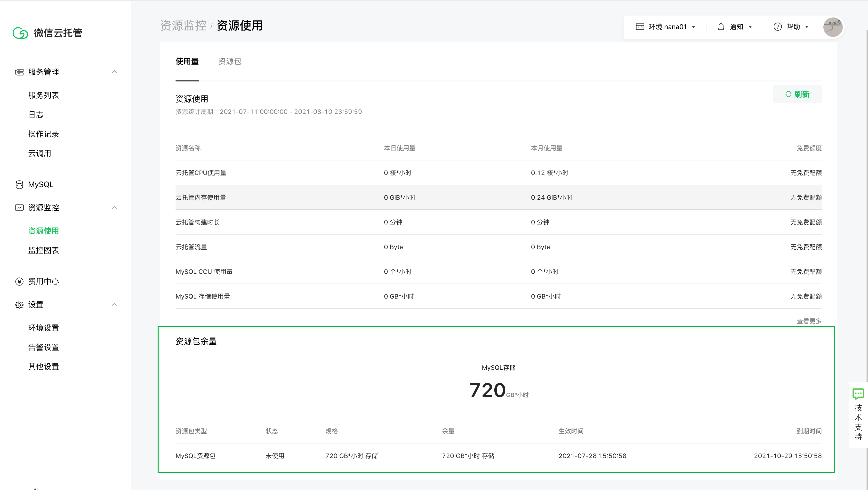Collapse the 服务管理 section chevron
This screenshot has width=868, height=490.
coord(114,72)
